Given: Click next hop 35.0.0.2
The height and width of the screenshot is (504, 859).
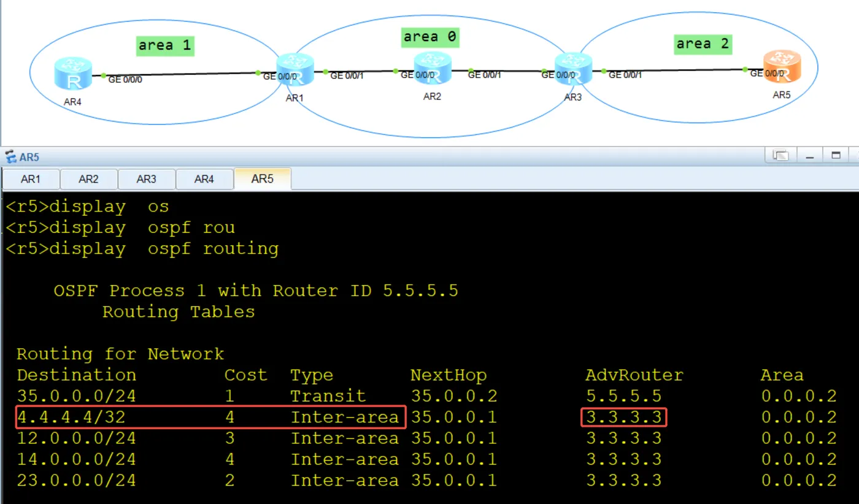Looking at the screenshot, I should point(454,396).
